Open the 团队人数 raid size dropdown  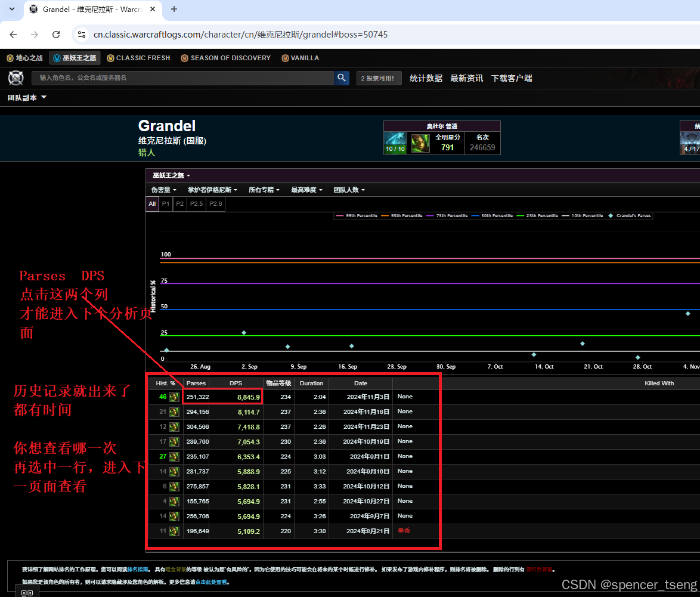click(x=349, y=190)
